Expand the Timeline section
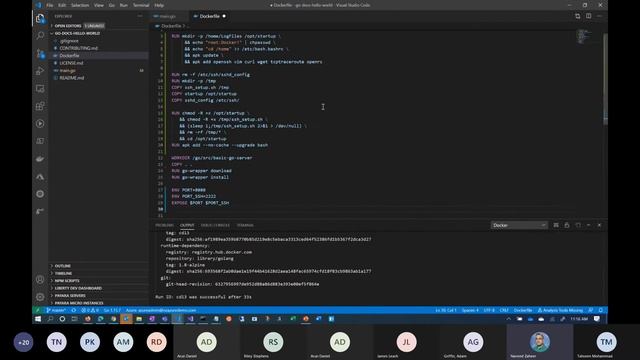 click(x=98, y=273)
